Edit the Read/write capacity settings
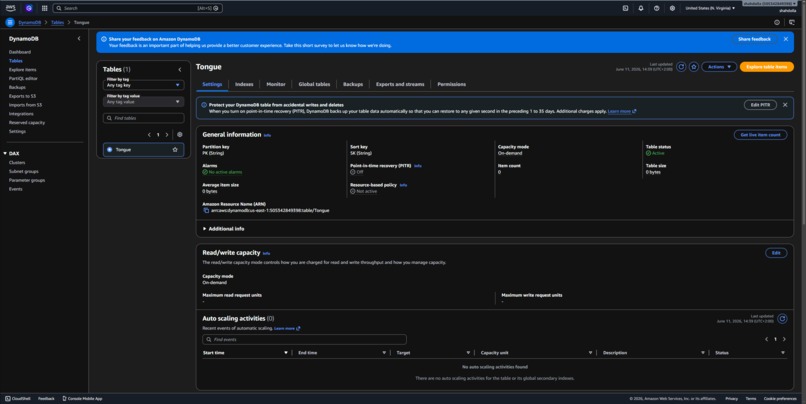 point(776,253)
